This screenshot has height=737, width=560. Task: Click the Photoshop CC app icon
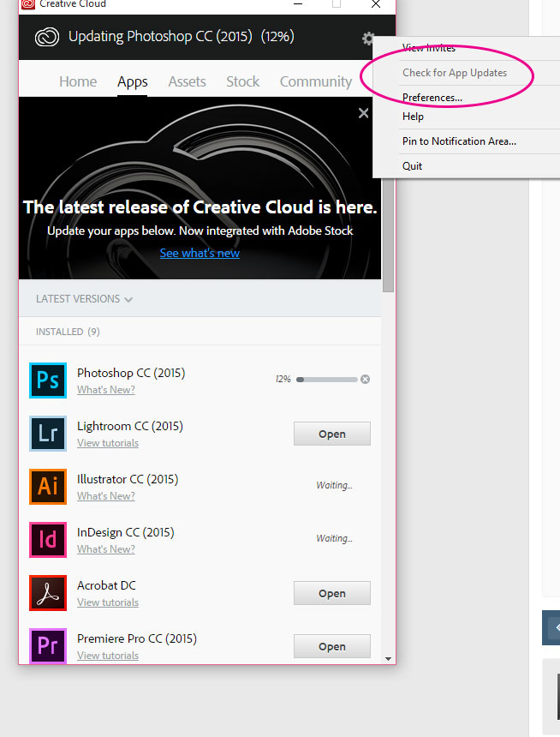[48, 380]
